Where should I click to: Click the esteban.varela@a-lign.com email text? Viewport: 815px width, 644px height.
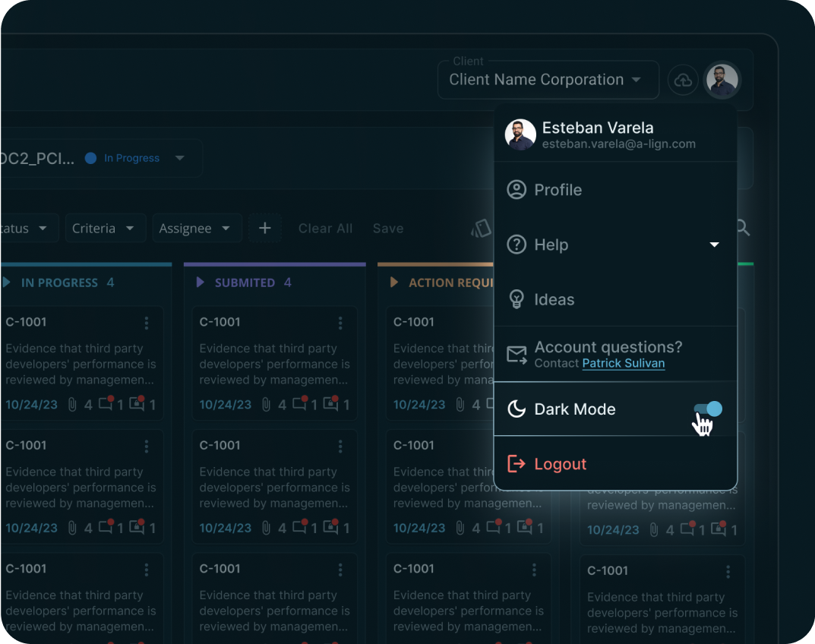click(618, 144)
